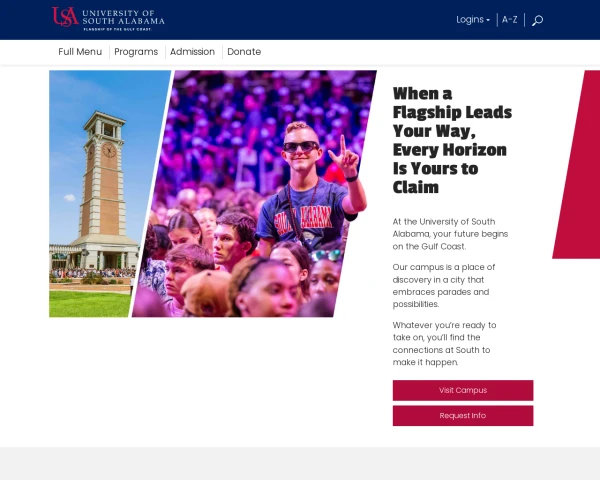Click the Donate menu link

tap(244, 52)
